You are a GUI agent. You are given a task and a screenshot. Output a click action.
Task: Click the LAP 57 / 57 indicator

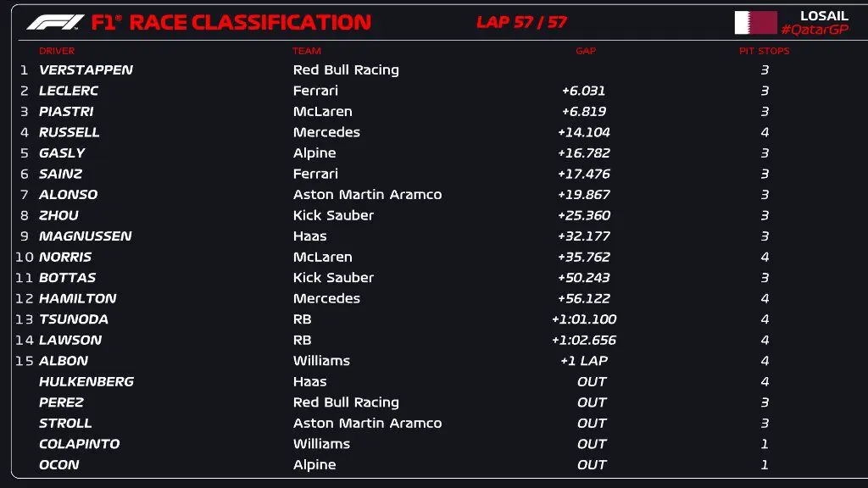coord(521,22)
